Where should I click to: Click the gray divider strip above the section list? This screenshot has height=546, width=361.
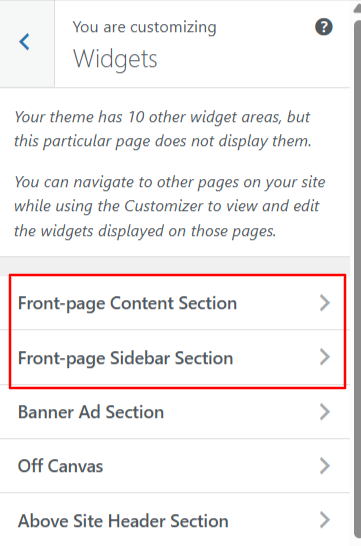175,266
